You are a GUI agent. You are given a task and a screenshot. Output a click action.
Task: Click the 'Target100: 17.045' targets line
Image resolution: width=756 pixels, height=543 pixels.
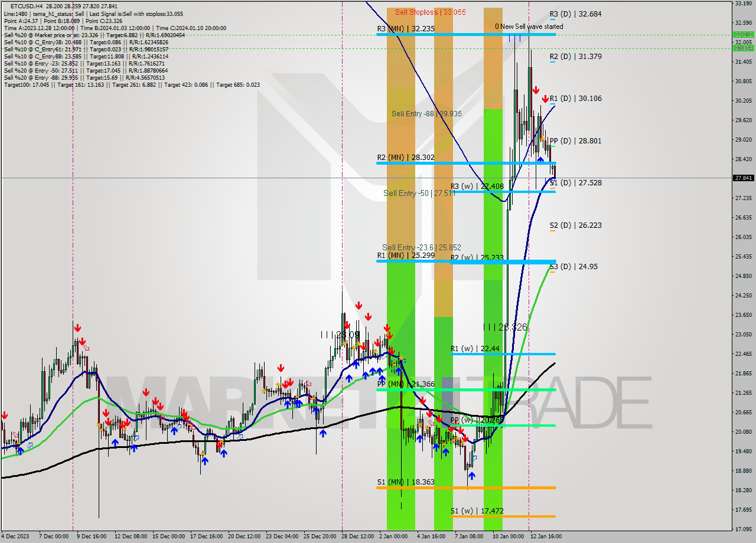131,85
